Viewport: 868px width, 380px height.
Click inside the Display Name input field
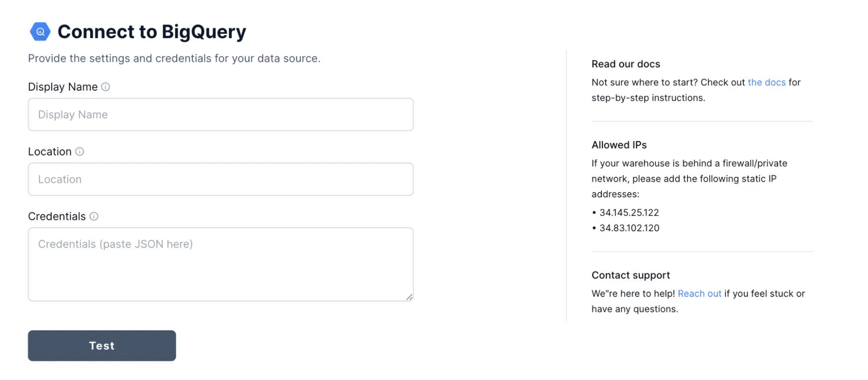click(x=220, y=114)
